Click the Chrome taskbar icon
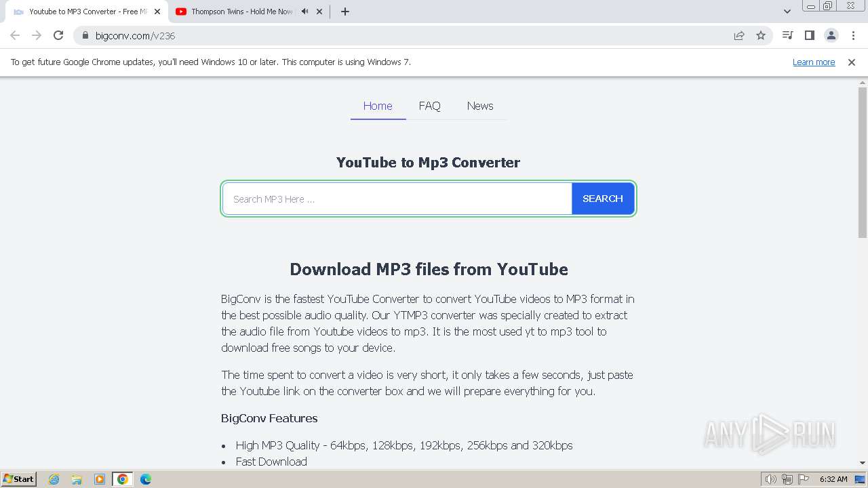Screen dimensions: 868x488 (123, 479)
